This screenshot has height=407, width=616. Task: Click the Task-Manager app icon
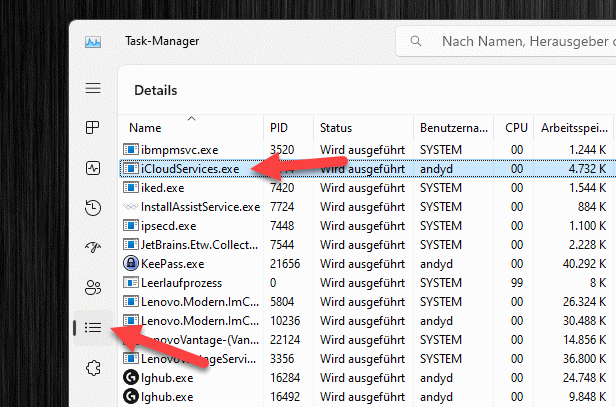93,42
